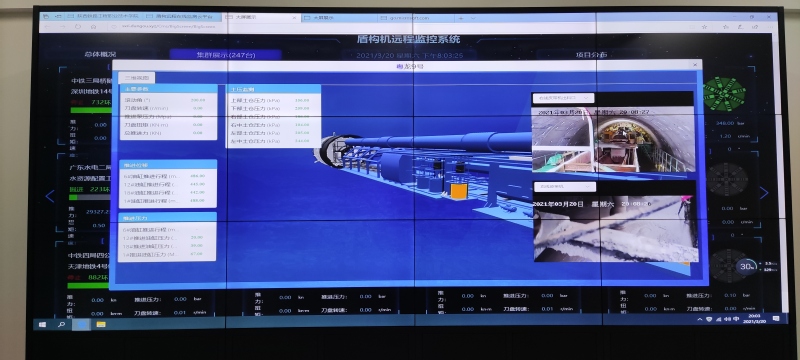Close the 粤龙9号 detail popup
The height and width of the screenshot is (360, 800).
click(694, 65)
